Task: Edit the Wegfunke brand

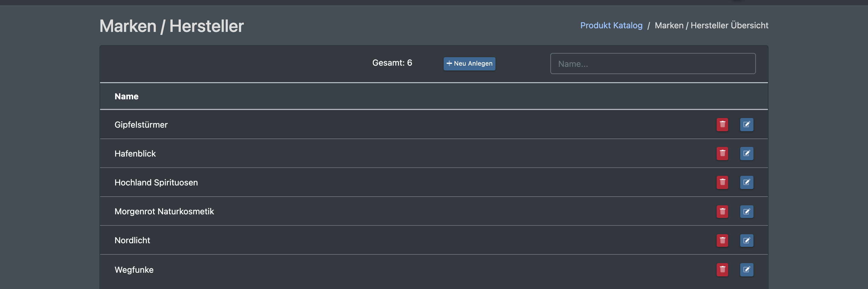Action: point(746,269)
